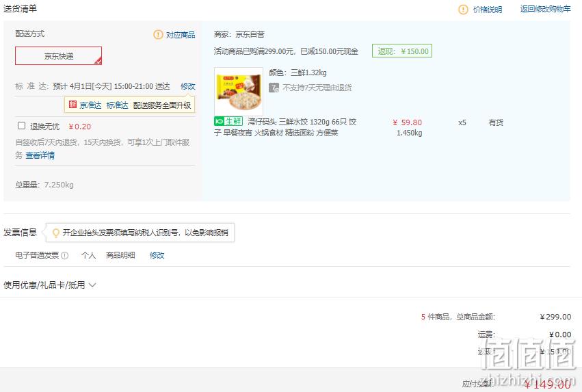Click the ¥59.80 item price
Image resolution: width=582 pixels, height=392 pixels.
click(x=407, y=122)
